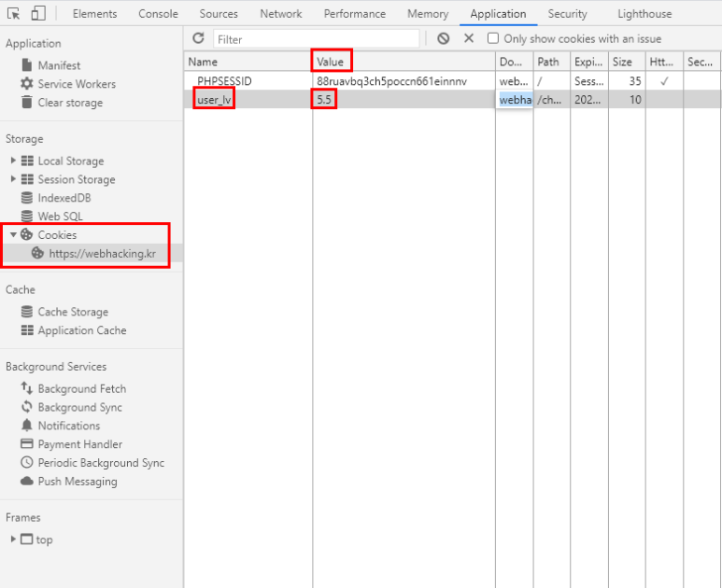The image size is (722, 588).
Task: Click the Local Storage grid icon
Action: 27,161
